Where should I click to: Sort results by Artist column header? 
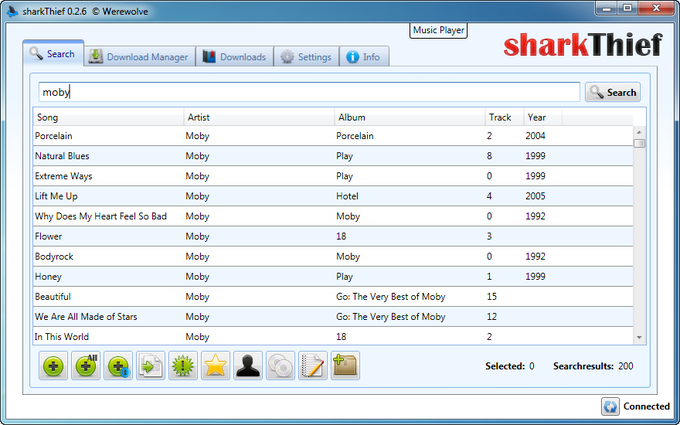tap(259, 117)
